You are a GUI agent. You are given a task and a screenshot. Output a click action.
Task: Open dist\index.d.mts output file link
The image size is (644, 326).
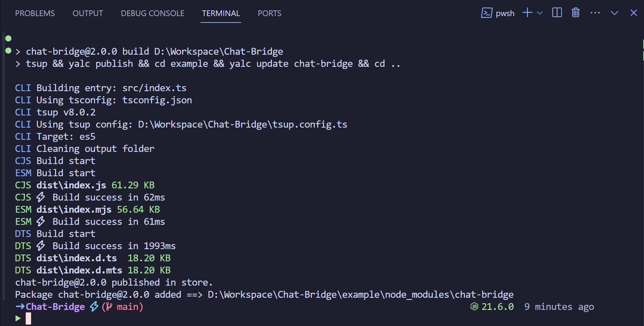(x=79, y=270)
